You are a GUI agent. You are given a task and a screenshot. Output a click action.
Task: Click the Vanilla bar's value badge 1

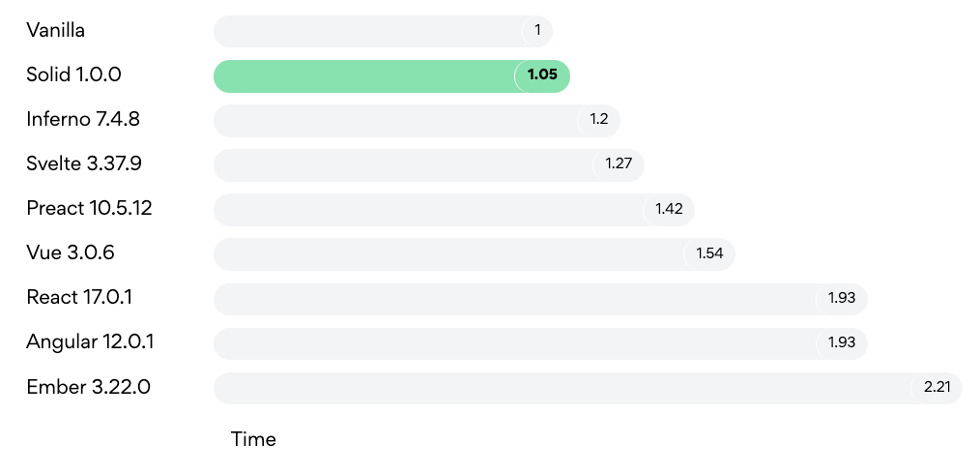[x=537, y=31]
